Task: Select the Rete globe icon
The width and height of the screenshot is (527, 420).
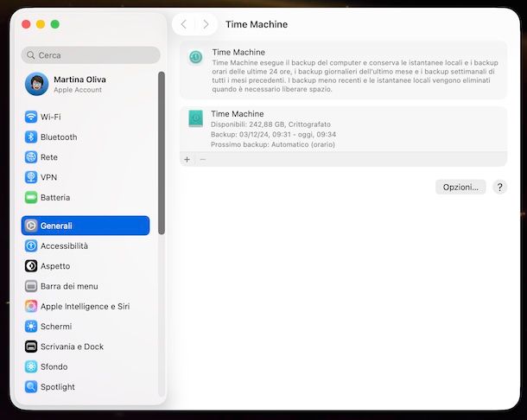Action: click(x=31, y=157)
